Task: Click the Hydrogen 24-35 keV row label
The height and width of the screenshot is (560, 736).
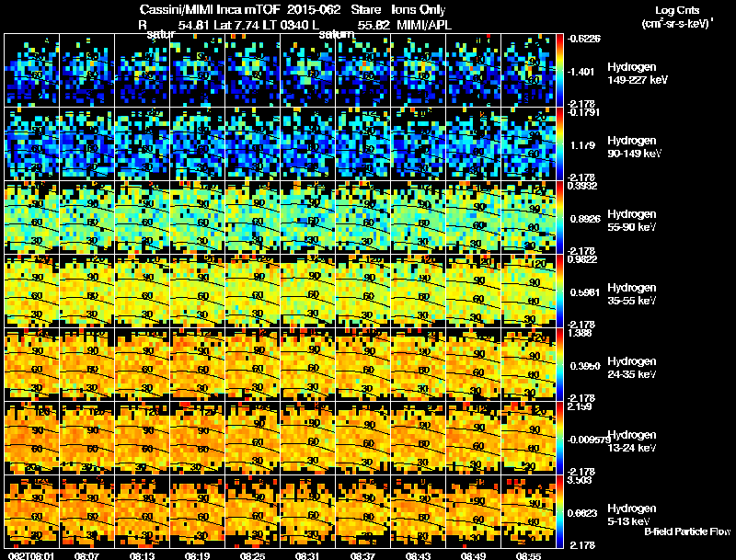Action: pos(631,368)
